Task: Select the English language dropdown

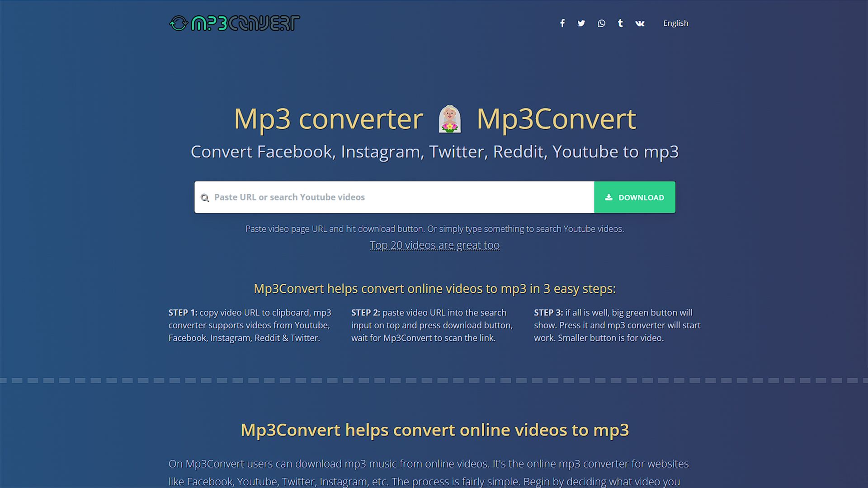Action: point(675,23)
